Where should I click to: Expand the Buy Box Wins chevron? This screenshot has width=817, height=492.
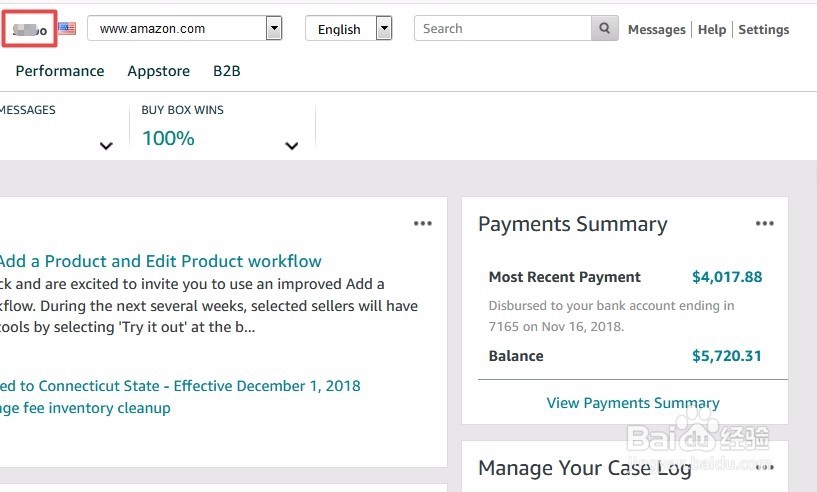(x=292, y=146)
